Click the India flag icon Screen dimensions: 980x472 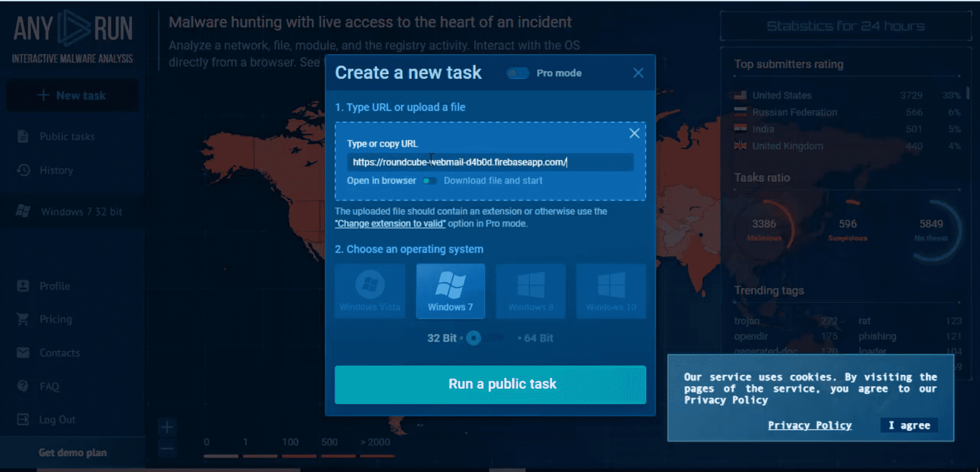(740, 129)
